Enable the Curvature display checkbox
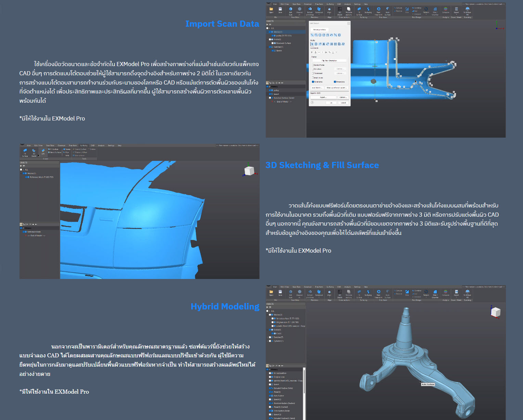The image size is (523, 420). click(313, 69)
